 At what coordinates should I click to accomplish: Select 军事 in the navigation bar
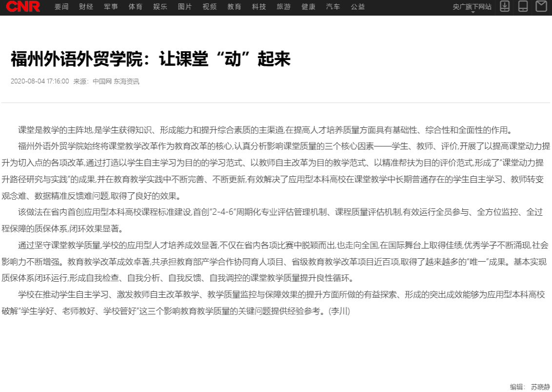click(111, 7)
